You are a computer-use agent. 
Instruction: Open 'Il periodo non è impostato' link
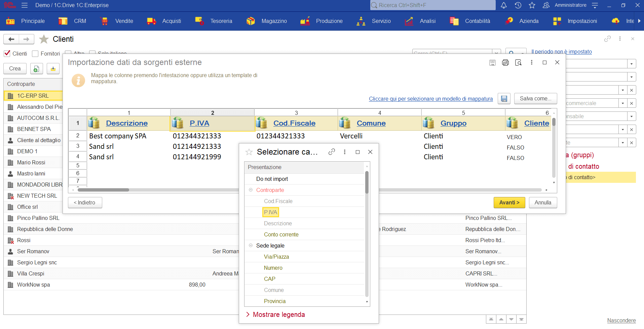click(562, 52)
